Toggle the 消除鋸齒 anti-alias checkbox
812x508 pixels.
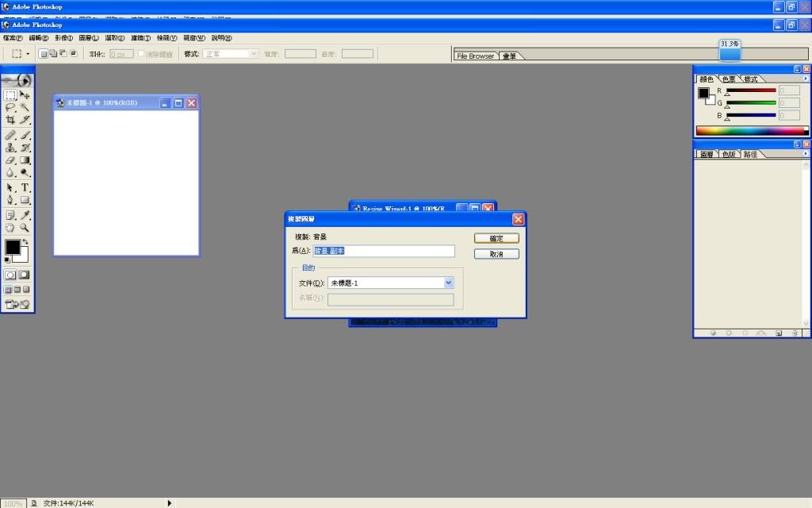tap(142, 54)
